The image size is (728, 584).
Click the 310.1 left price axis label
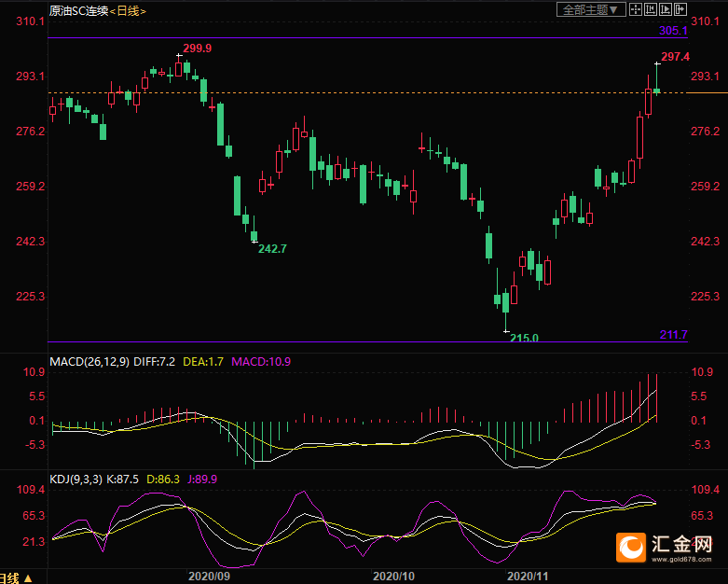tap(30, 21)
